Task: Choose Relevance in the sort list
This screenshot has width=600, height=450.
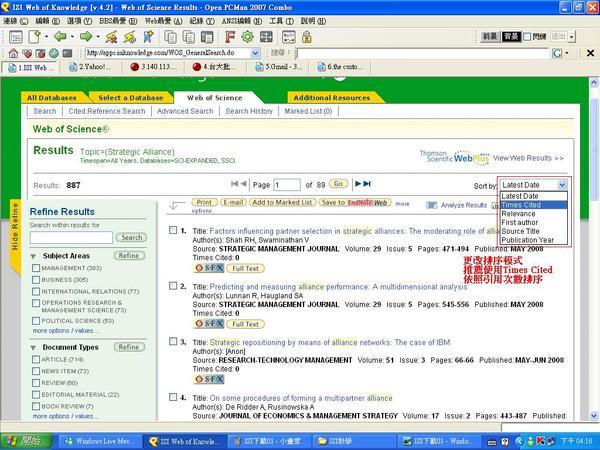Action: (534, 214)
